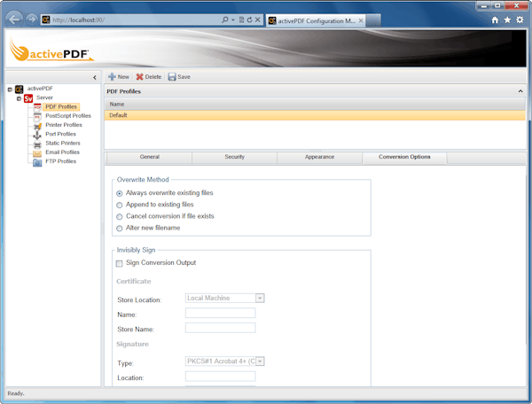Select the Default profile row

(315, 115)
